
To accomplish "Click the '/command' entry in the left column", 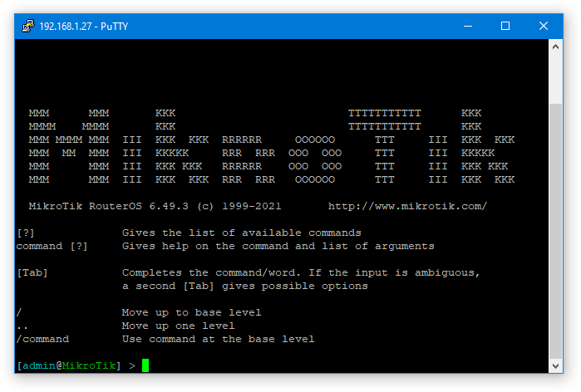I will click(x=42, y=340).
